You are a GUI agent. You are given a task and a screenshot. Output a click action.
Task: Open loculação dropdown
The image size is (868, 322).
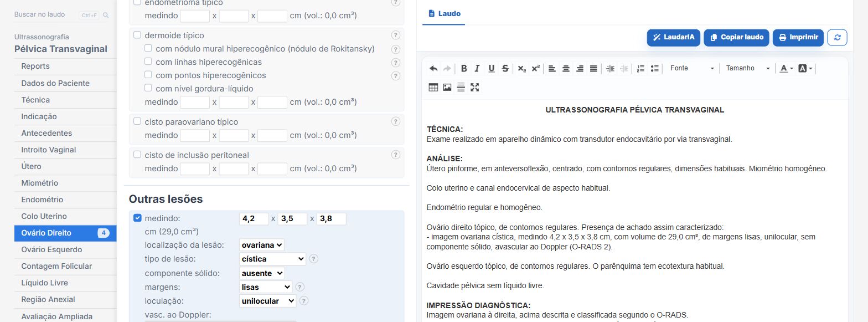(x=268, y=301)
